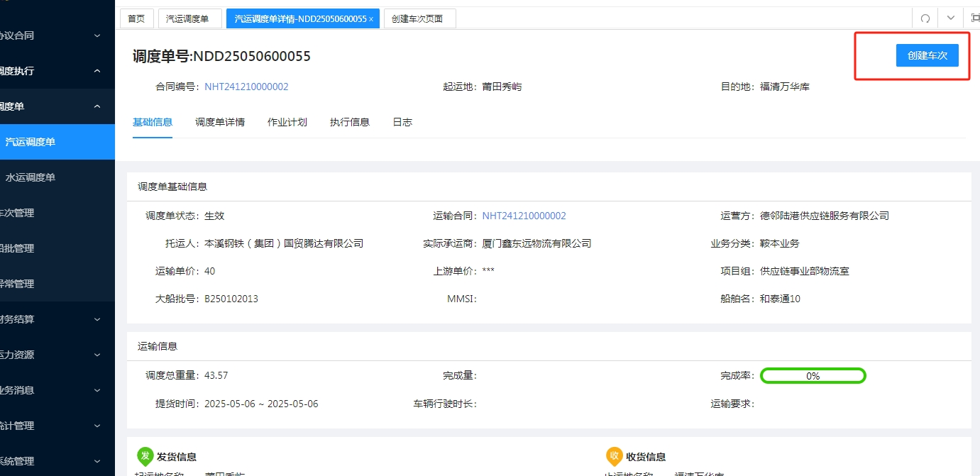The image size is (980, 476).
Task: Click the 大船批号 value B250102013
Action: 231,299
